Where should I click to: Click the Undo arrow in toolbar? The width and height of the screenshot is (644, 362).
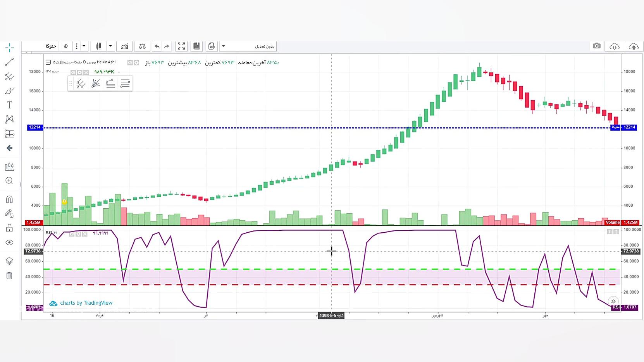click(157, 46)
